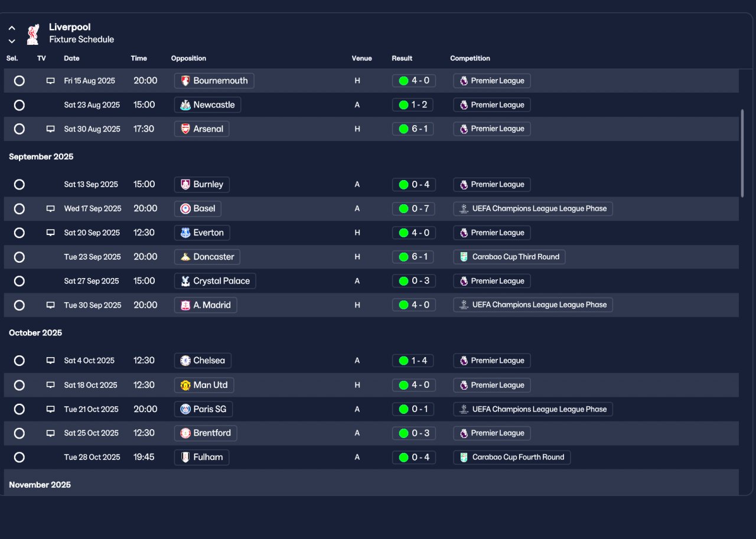Viewport: 756px width, 539px height.
Task: Click the Liverpool team name heading
Action: coord(70,27)
